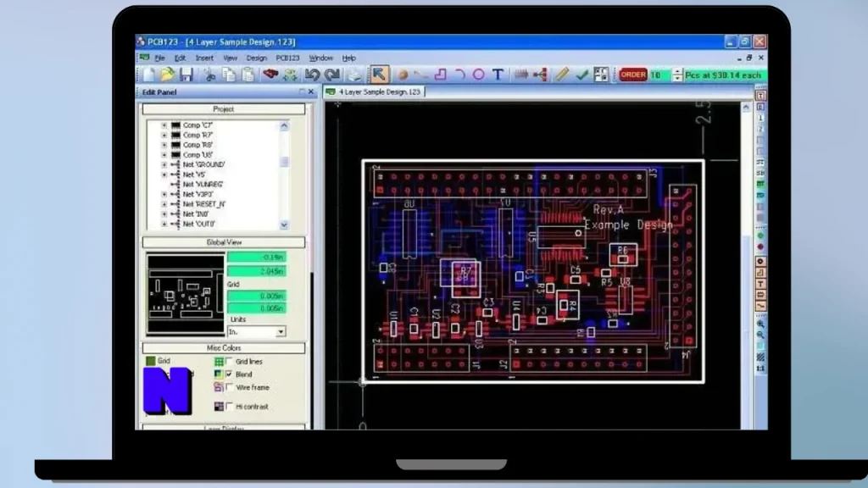Expand the Net 'RESET_N' tree node
This screenshot has width=868, height=488.
point(164,204)
